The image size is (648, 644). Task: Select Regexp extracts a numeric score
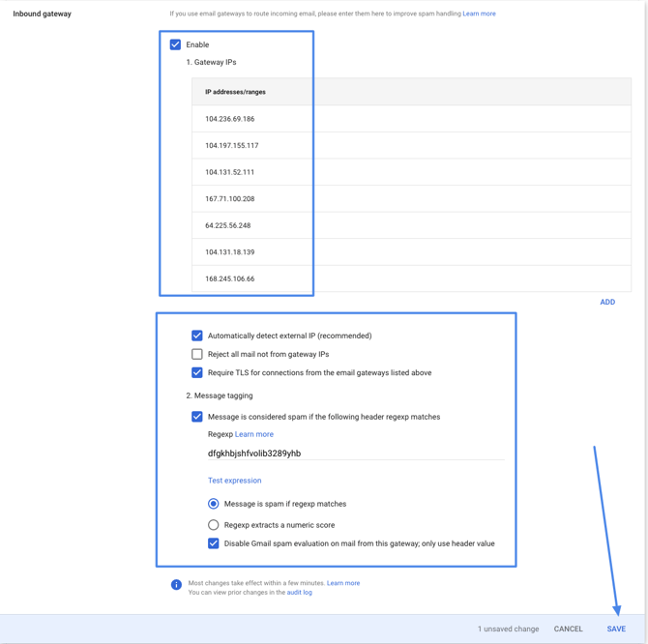[x=214, y=525]
